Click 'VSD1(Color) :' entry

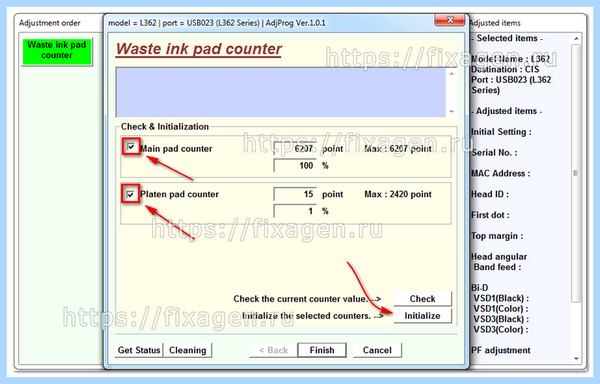tap(501, 308)
